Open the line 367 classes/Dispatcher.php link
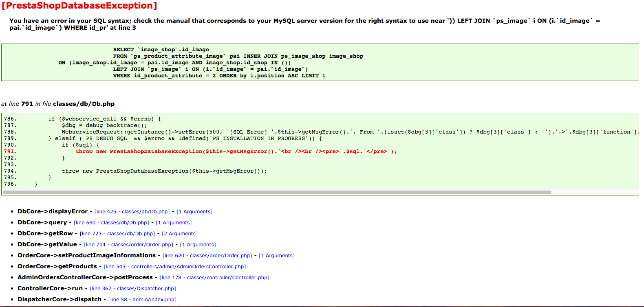Screen dimensions: 644x307 pos(133,289)
